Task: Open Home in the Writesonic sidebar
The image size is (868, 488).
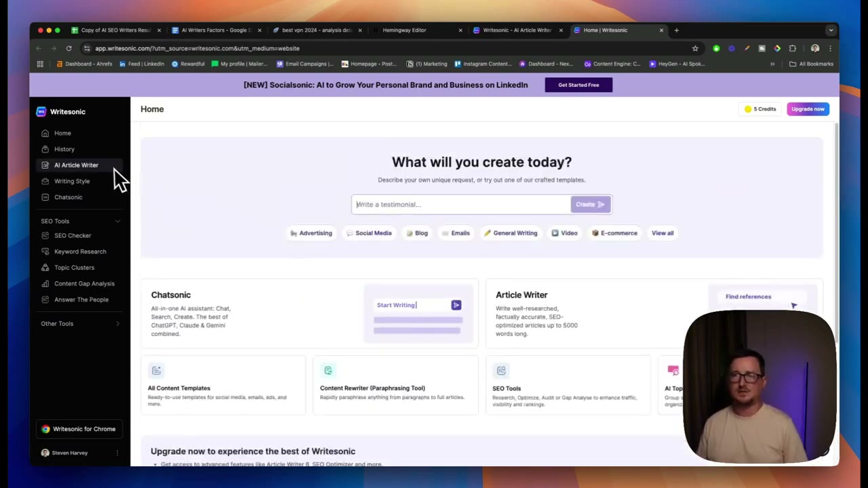Action: point(62,134)
